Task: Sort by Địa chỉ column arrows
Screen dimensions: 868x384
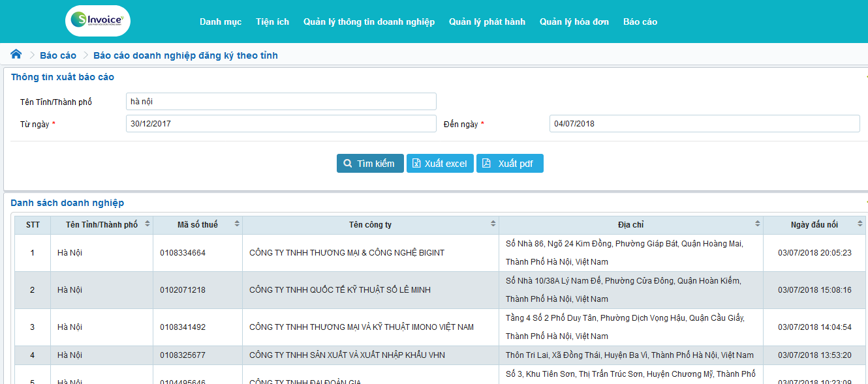Action: point(758,224)
